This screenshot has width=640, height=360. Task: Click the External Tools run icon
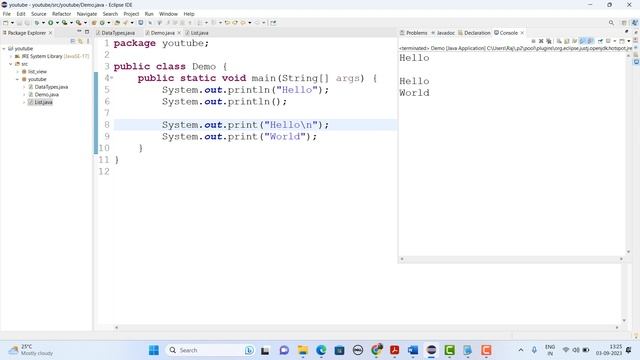pos(78,23)
